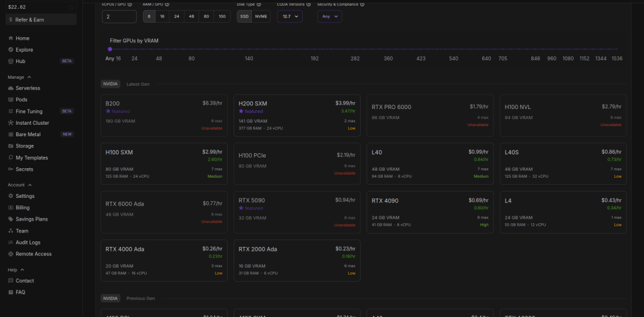
Task: Open Secrets using the key icon
Action: (11, 170)
